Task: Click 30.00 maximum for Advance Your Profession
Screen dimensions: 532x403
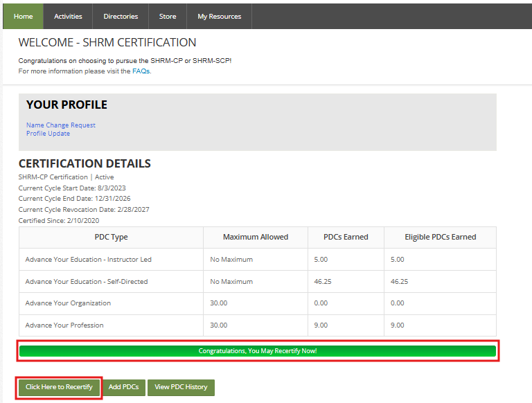Action: click(218, 325)
